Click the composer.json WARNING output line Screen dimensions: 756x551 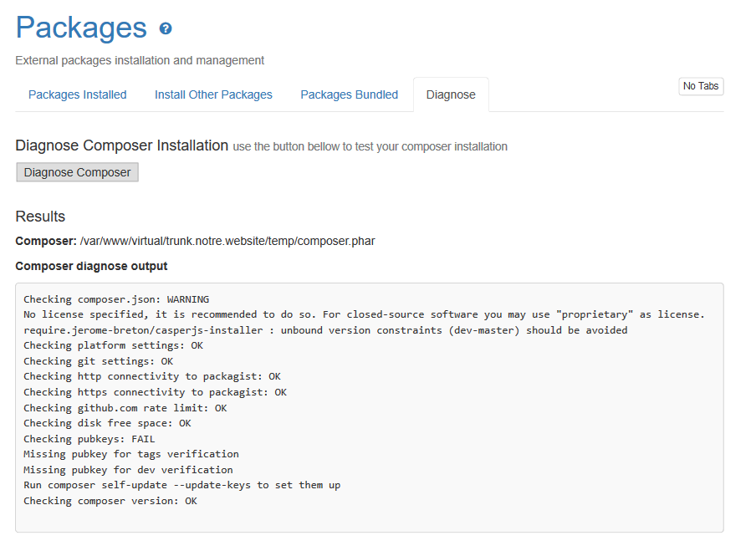pos(116,299)
